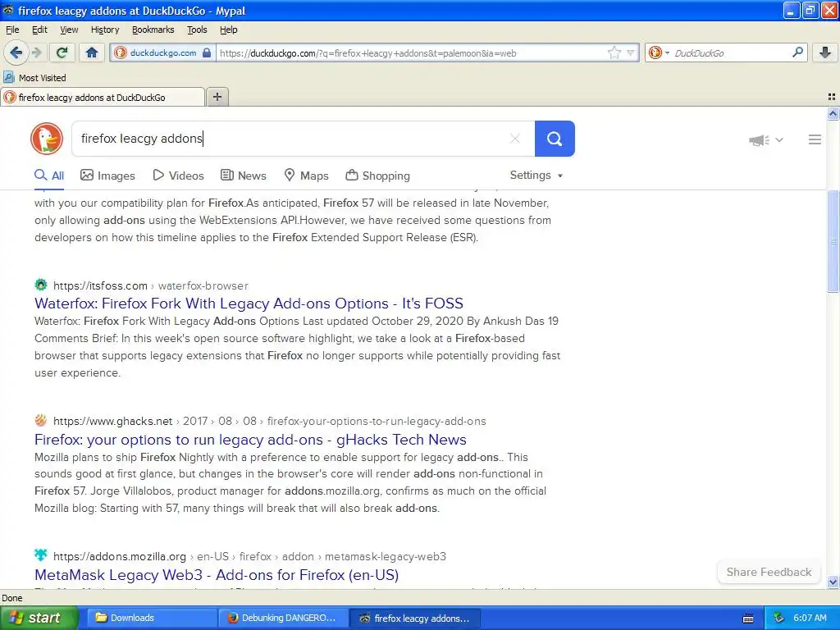This screenshot has width=840, height=630.
Task: Open the Downloads arrow button
Action: (x=825, y=52)
